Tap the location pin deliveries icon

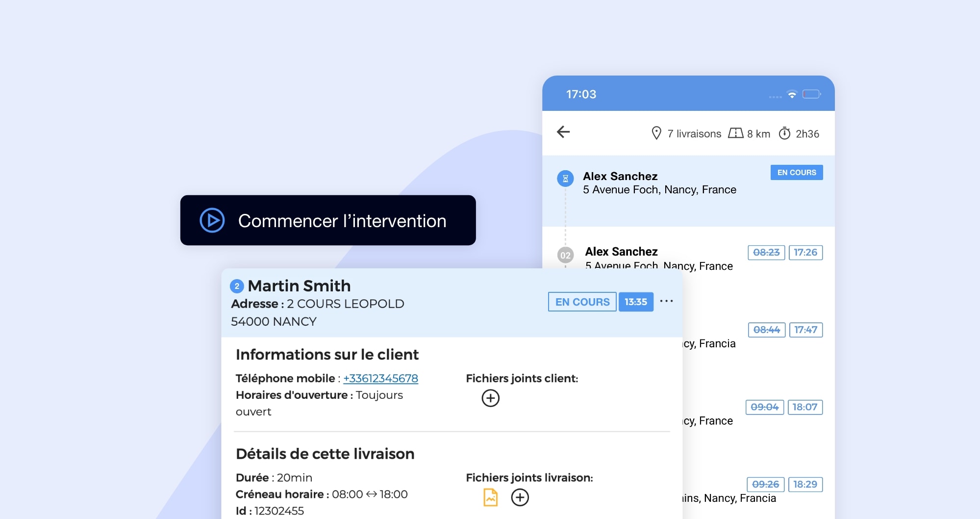pyautogui.click(x=656, y=133)
